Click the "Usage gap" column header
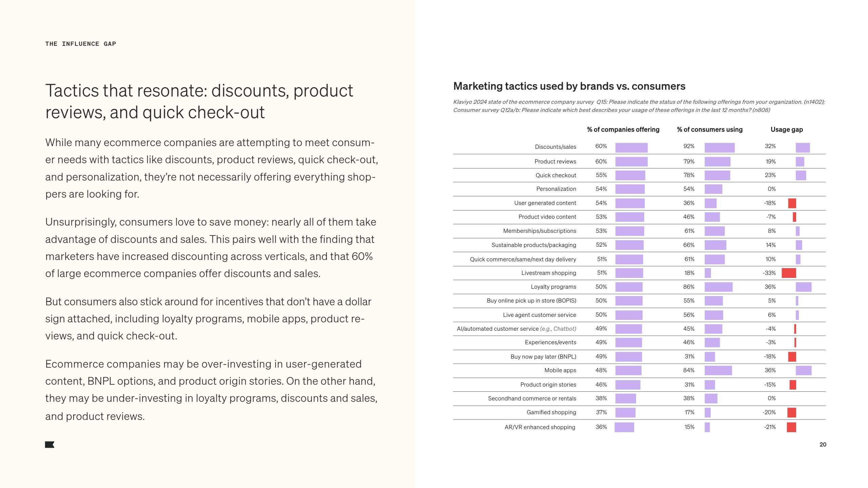868x488 pixels. [x=786, y=129]
